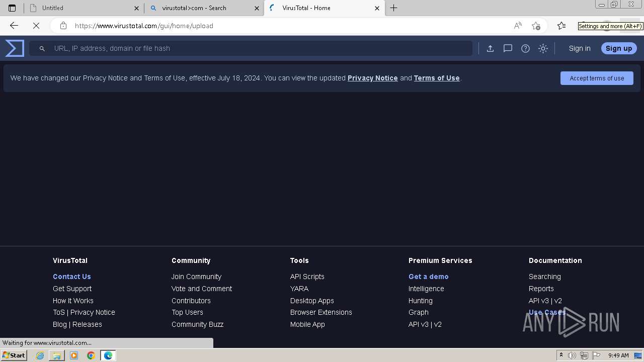This screenshot has width=644, height=362.
Task: Open API Scripts link
Action: tap(307, 277)
